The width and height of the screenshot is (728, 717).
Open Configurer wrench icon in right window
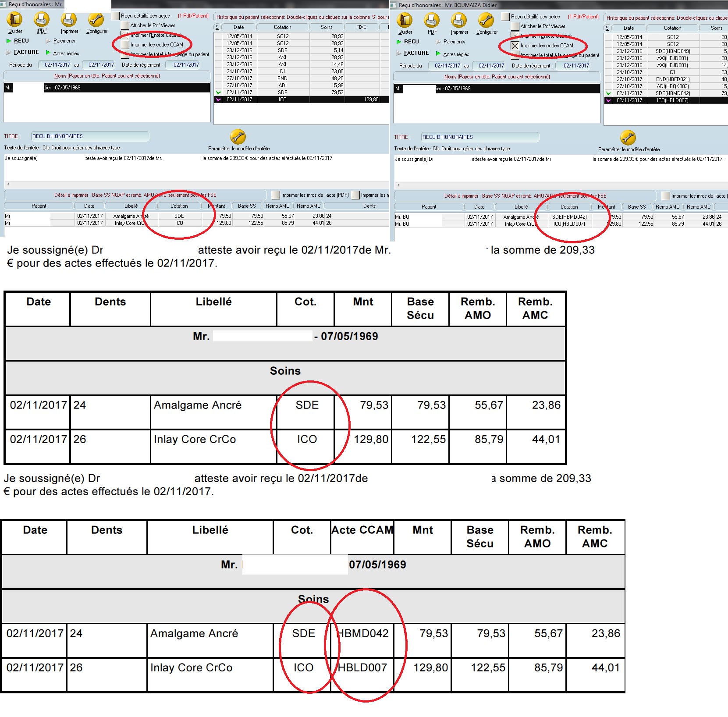(486, 21)
